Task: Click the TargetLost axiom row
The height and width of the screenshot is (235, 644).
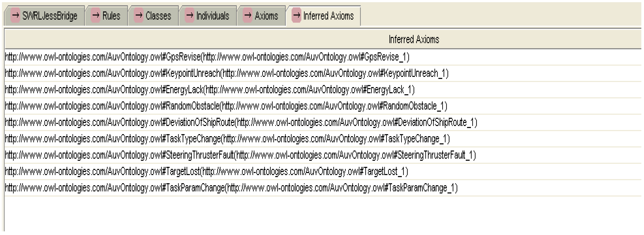Action: (206, 172)
